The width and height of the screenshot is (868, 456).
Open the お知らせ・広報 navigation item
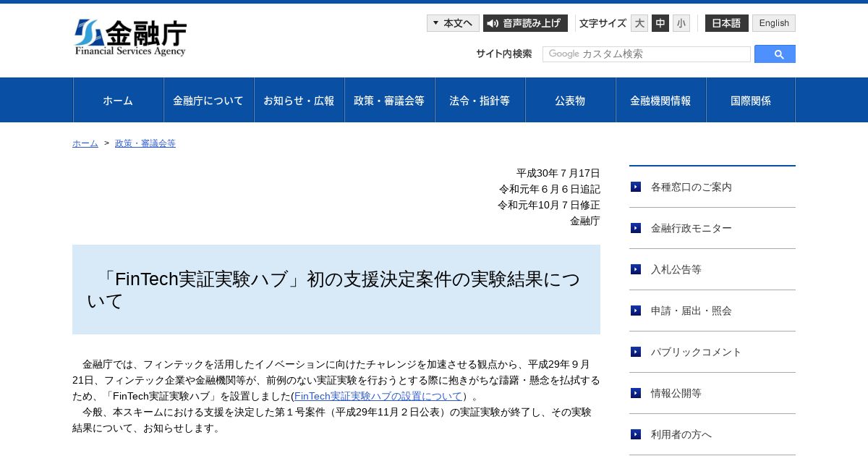point(299,100)
